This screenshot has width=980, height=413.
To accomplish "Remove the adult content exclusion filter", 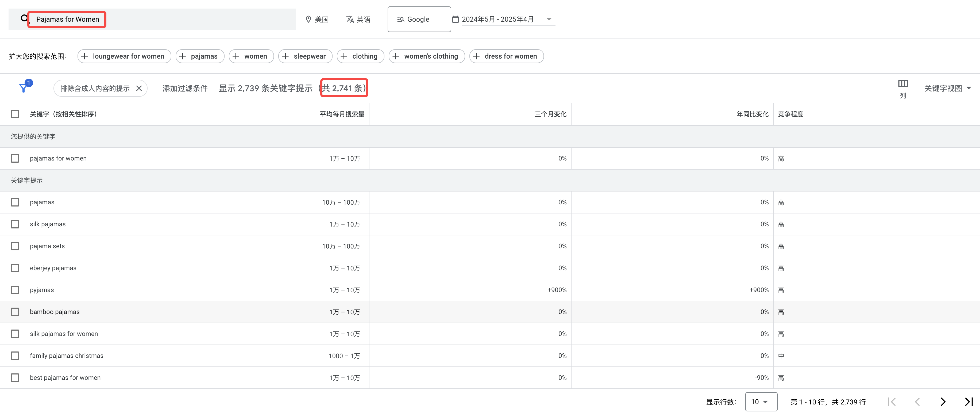I will coord(139,88).
